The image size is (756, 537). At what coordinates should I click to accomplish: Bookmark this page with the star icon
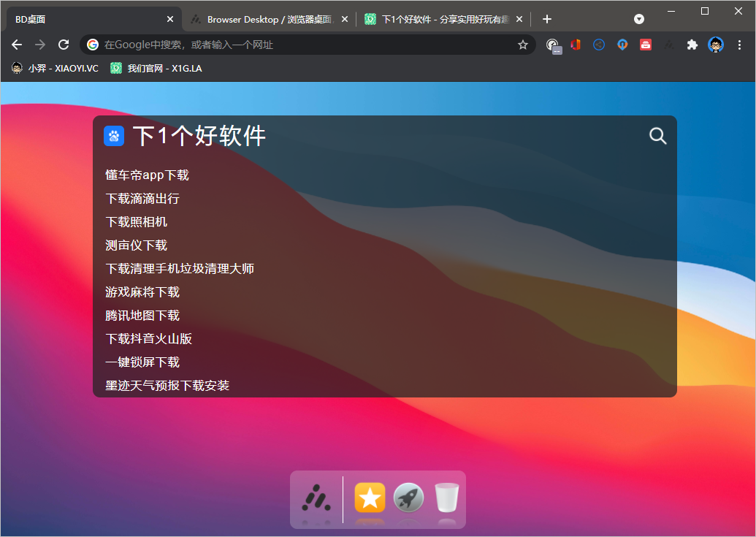(x=523, y=45)
